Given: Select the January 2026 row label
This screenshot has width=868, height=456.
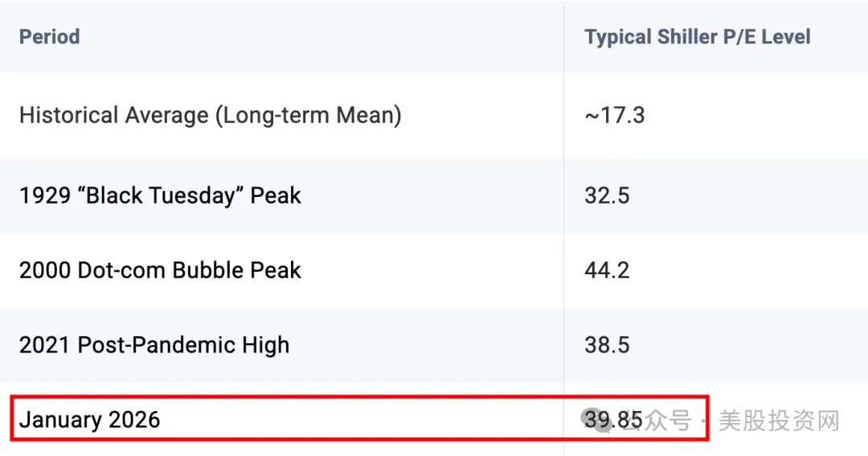Looking at the screenshot, I should point(89,420).
